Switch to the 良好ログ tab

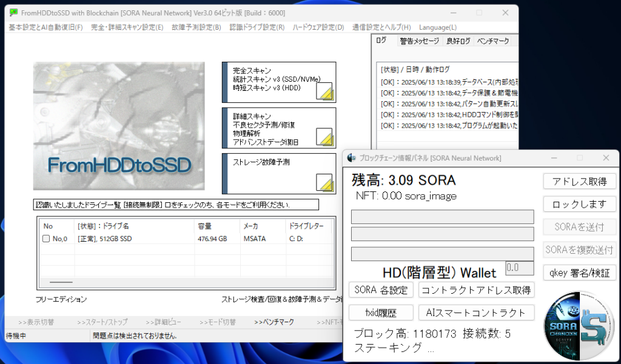click(458, 41)
